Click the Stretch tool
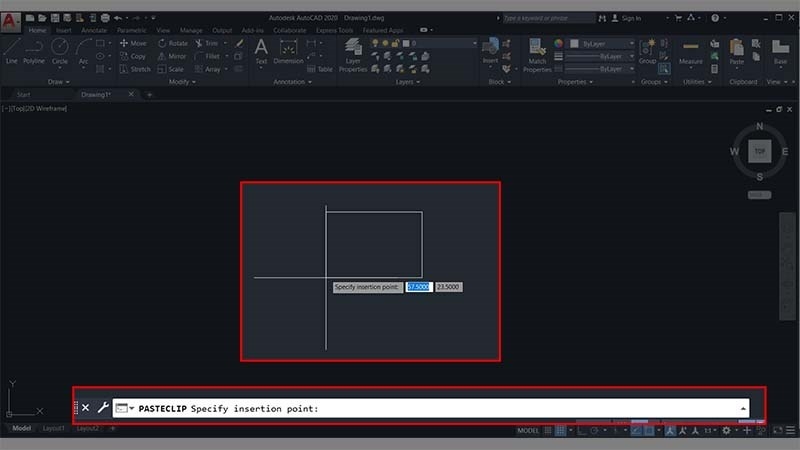This screenshot has height=450, width=800. (x=135, y=69)
